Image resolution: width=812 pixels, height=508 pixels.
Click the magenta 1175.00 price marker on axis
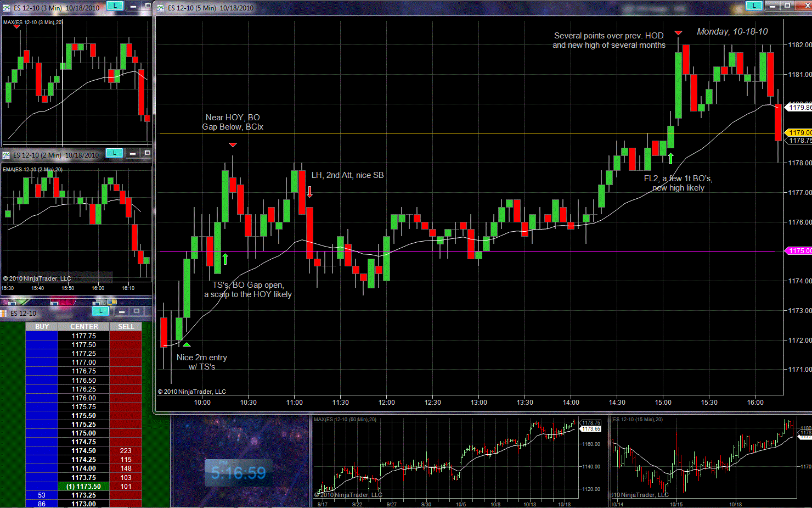[x=799, y=251]
